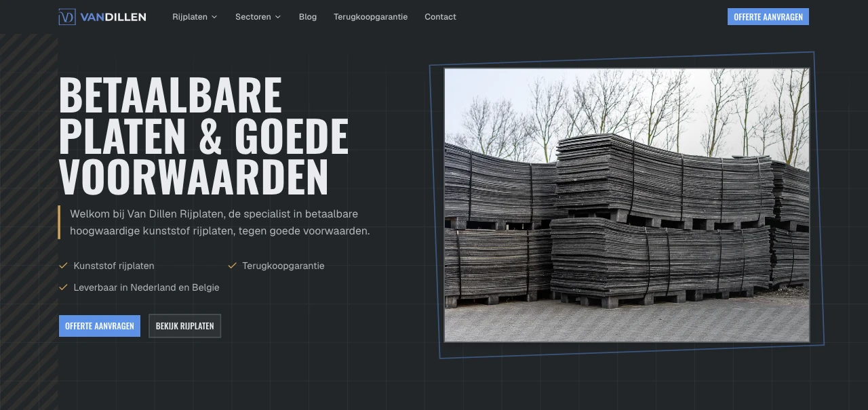Click Offerte Aanvragen in the header
The height and width of the screenshot is (410, 868).
(x=768, y=17)
